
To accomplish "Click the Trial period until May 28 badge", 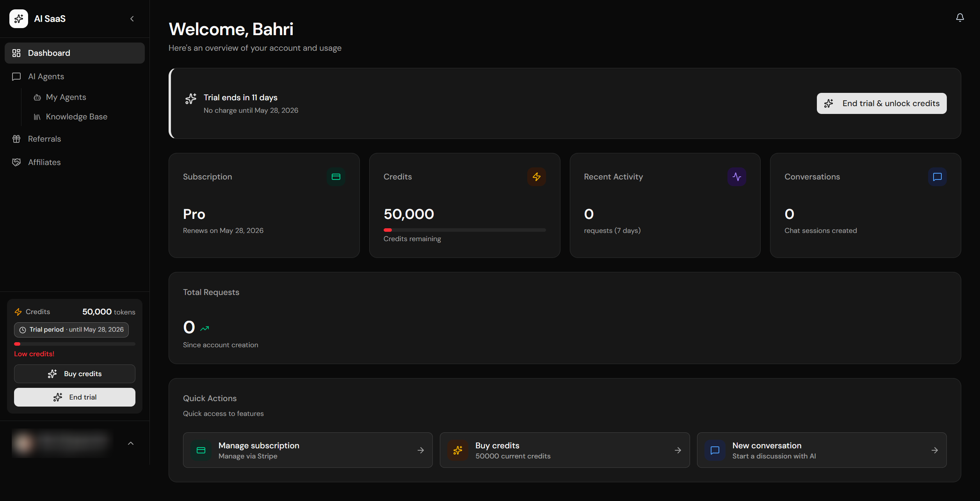I will point(71,330).
